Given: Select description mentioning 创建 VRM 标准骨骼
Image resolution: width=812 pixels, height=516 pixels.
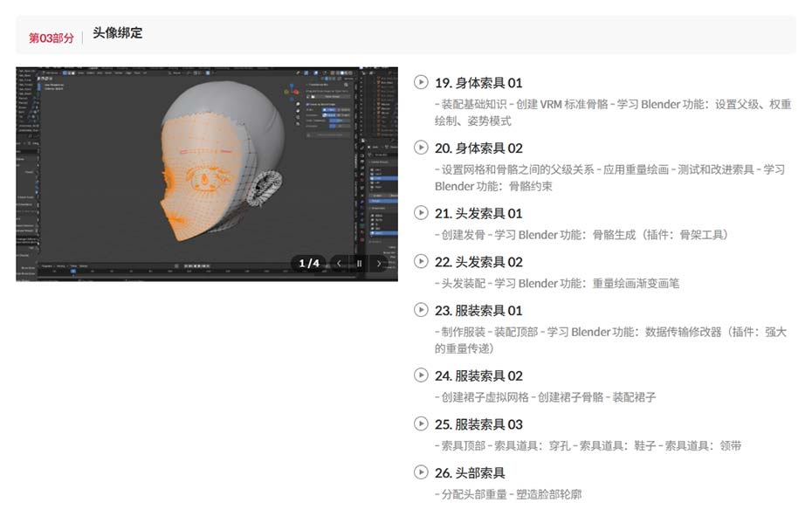Looking at the screenshot, I should point(613,113).
